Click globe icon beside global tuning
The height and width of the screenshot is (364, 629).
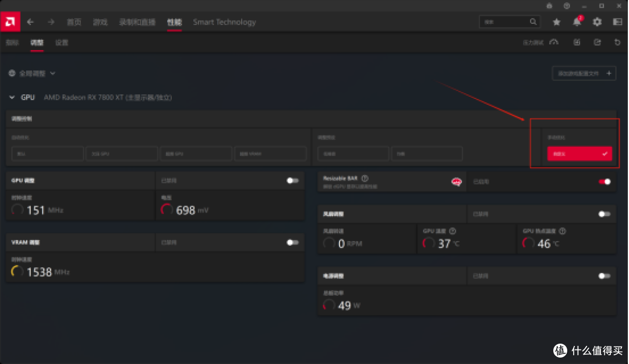12,73
